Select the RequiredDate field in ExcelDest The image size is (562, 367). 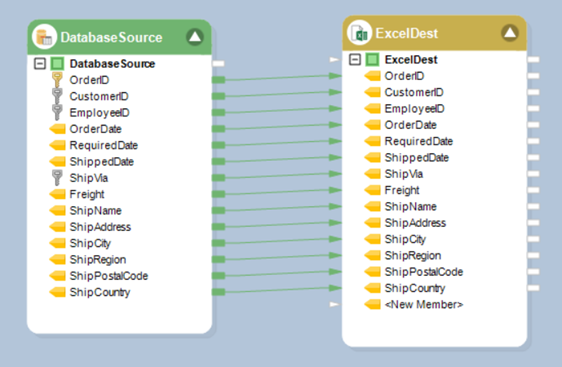pyautogui.click(x=419, y=141)
